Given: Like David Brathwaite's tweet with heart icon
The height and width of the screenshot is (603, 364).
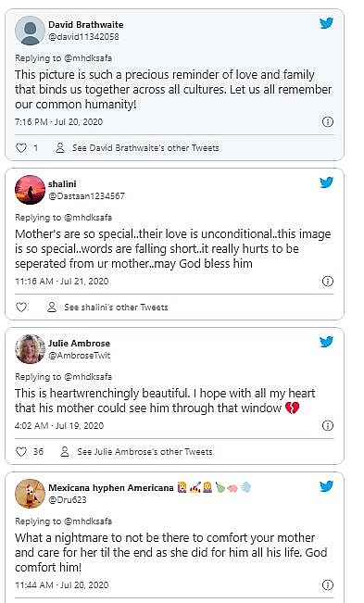Looking at the screenshot, I should (21, 147).
